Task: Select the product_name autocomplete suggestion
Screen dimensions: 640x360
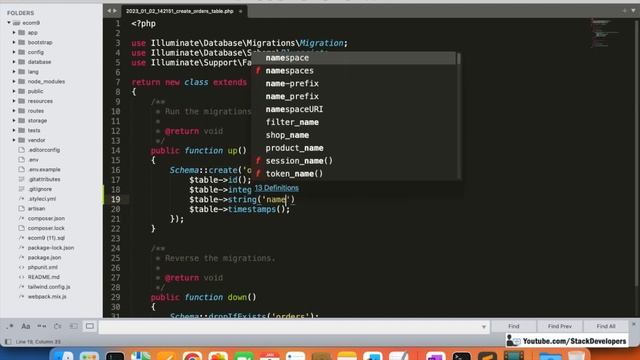Action: coord(354,148)
